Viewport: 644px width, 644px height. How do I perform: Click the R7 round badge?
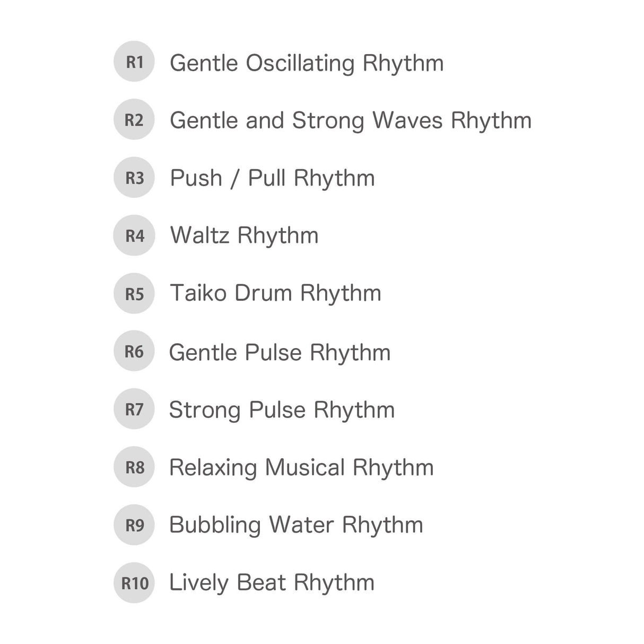134,409
